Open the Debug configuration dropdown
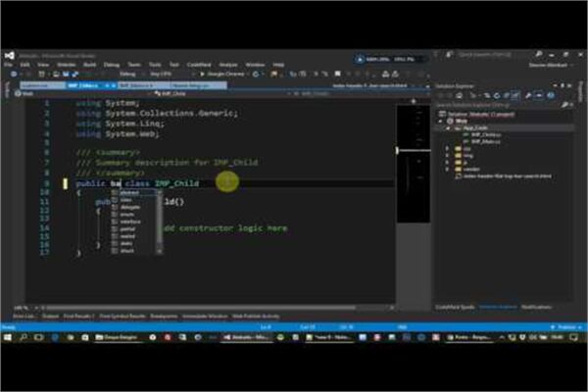The height and width of the screenshot is (392, 588). [x=132, y=73]
